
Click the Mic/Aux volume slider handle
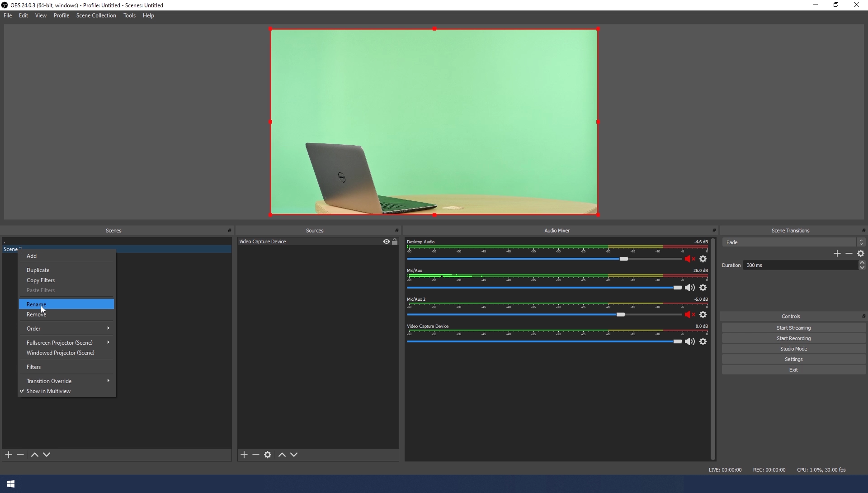tap(677, 288)
